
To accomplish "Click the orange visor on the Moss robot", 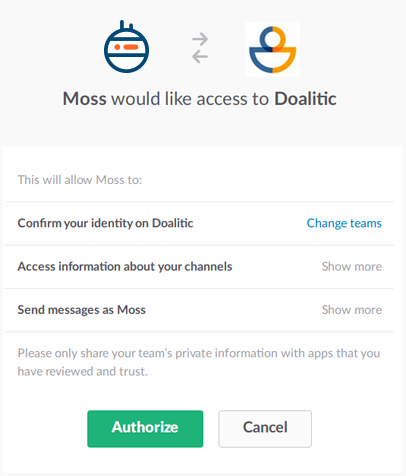I will pos(126,47).
